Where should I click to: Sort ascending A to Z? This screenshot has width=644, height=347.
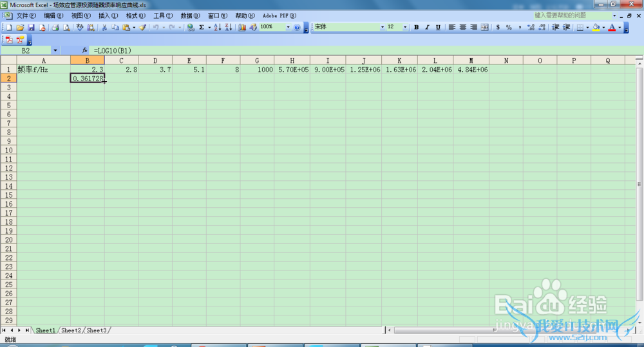point(218,27)
